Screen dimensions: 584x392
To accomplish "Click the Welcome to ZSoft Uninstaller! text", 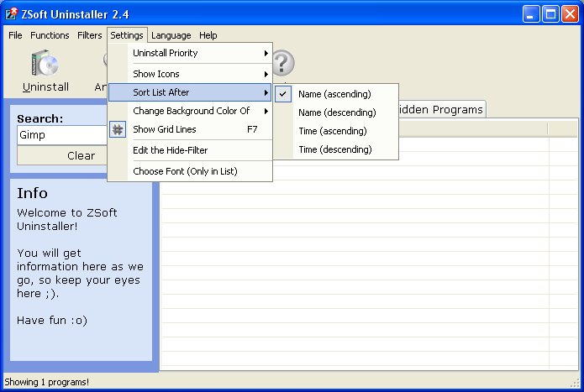I will 67,219.
